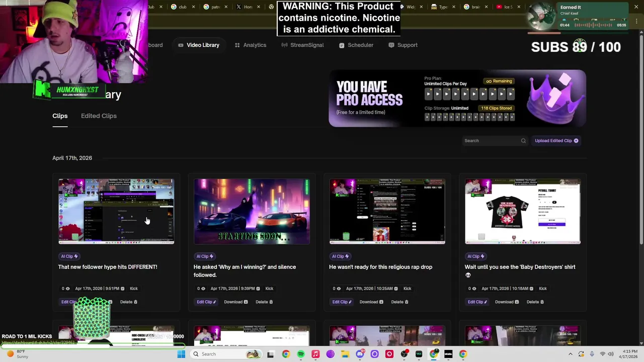Click the taskbar Search box

[226, 354]
